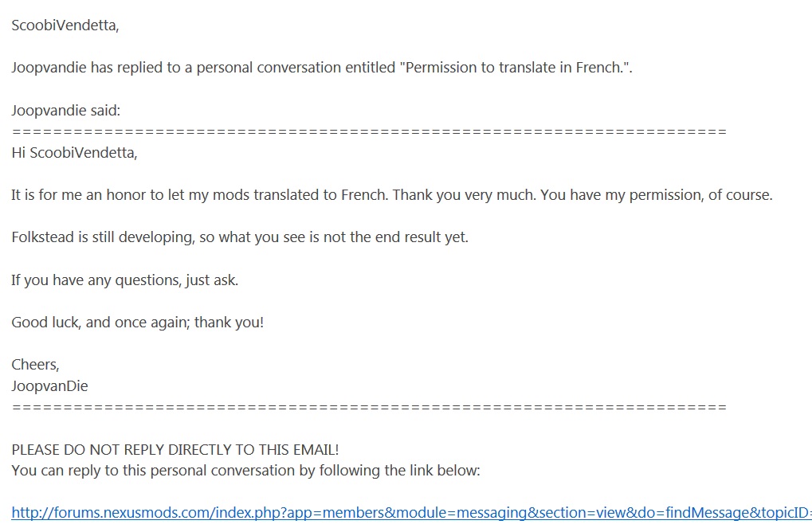Click the "Joopvandie said:" line

[66, 110]
